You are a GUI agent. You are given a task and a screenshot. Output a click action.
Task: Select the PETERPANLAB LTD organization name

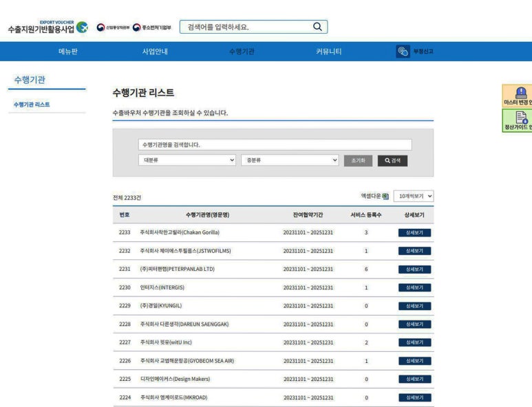coord(178,269)
